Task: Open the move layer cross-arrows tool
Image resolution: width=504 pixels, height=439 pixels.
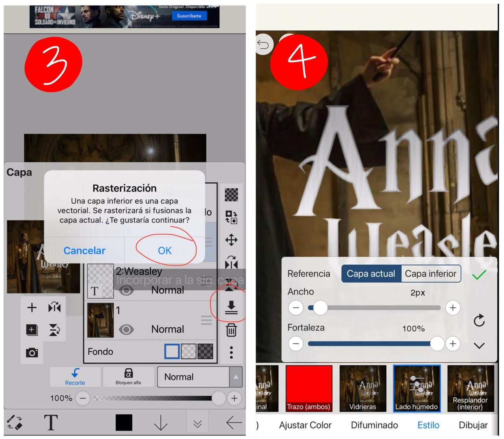Action: click(x=231, y=240)
